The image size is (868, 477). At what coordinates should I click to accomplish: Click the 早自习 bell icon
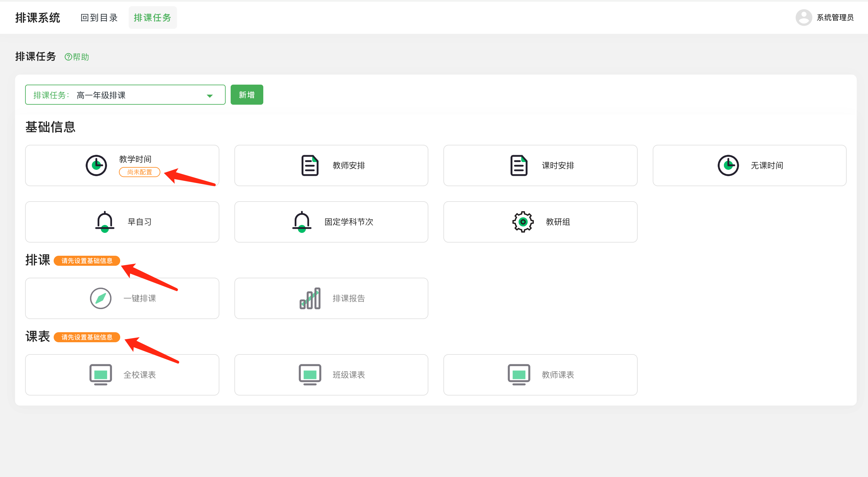pyautogui.click(x=104, y=222)
